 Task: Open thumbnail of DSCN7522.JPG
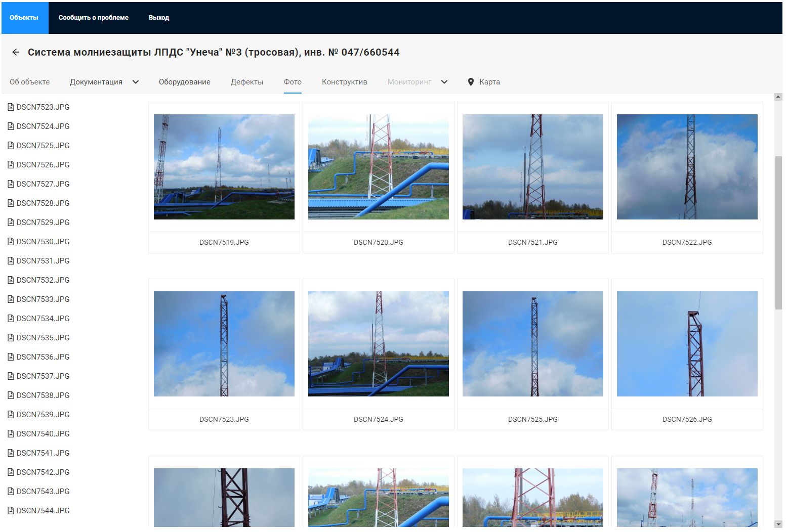687,167
